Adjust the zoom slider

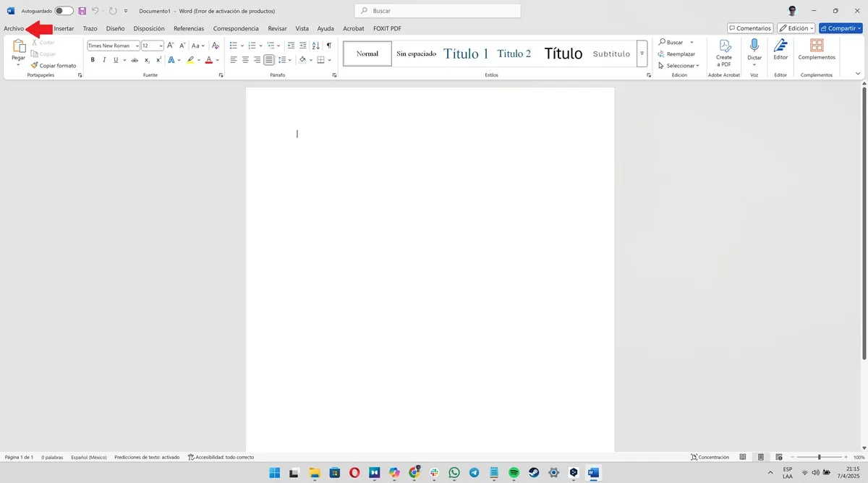[x=819, y=457]
